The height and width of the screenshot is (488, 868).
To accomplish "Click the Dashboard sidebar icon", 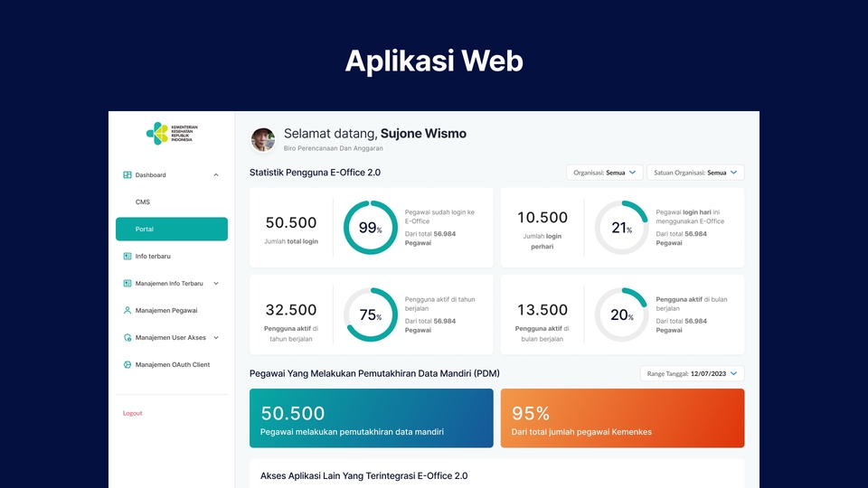I will [x=127, y=175].
